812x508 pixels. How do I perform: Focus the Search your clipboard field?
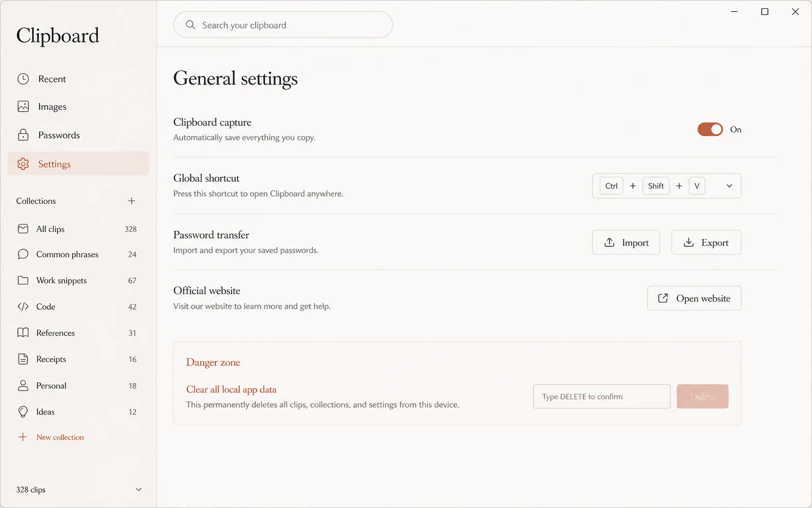(283, 25)
